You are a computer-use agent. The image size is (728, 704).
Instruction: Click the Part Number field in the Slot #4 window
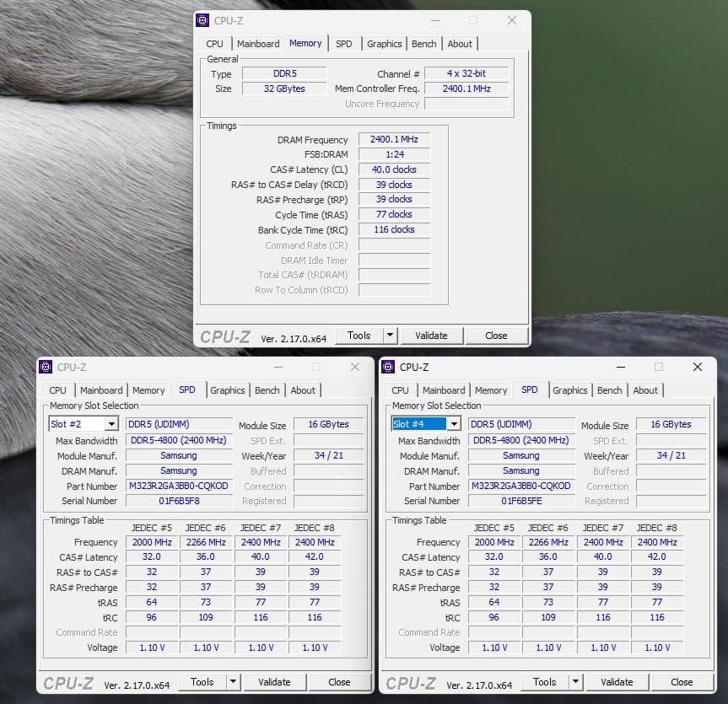coord(522,486)
